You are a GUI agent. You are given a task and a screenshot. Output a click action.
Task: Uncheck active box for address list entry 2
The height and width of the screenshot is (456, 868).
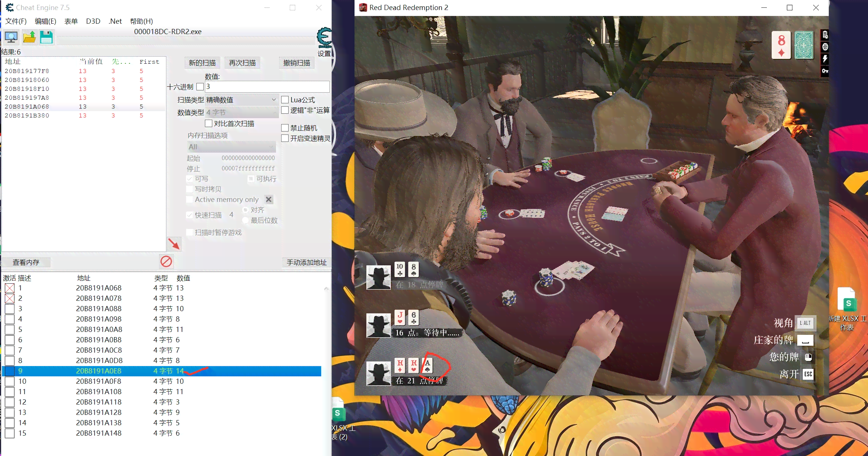click(x=10, y=298)
